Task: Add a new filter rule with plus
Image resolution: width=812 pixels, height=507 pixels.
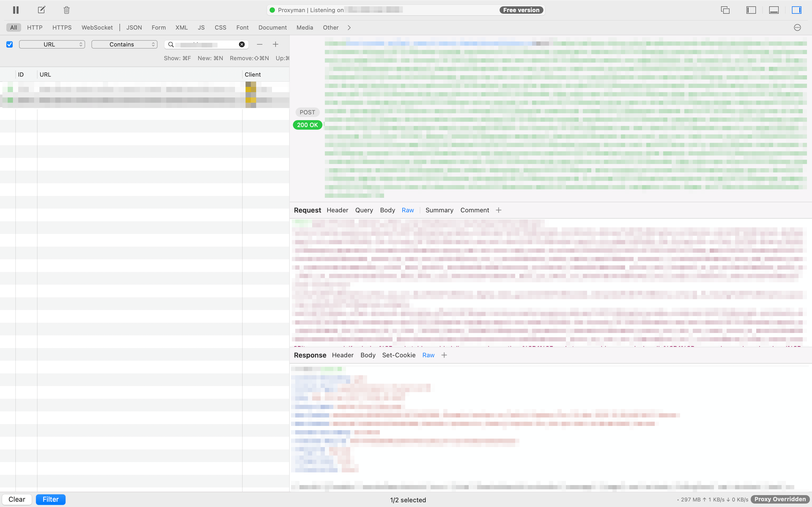Action: click(275, 44)
